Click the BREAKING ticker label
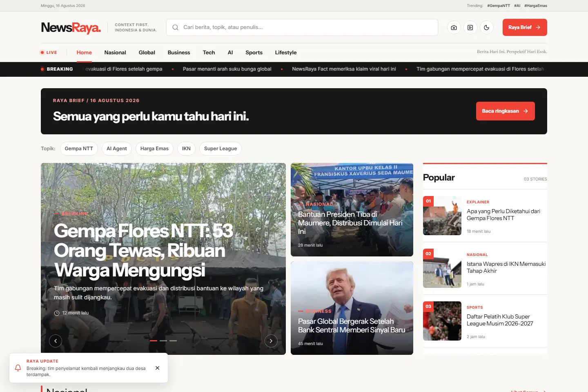The height and width of the screenshot is (392, 588). [x=57, y=69]
